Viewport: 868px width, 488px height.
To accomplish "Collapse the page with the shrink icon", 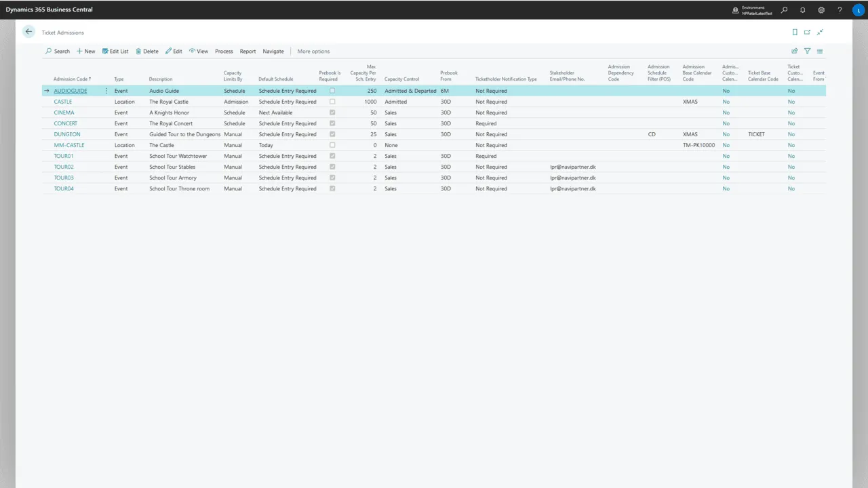I will coord(820,32).
